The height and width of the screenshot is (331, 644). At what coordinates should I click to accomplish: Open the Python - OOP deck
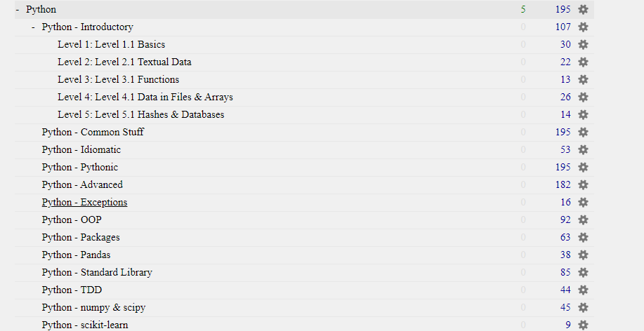72,219
